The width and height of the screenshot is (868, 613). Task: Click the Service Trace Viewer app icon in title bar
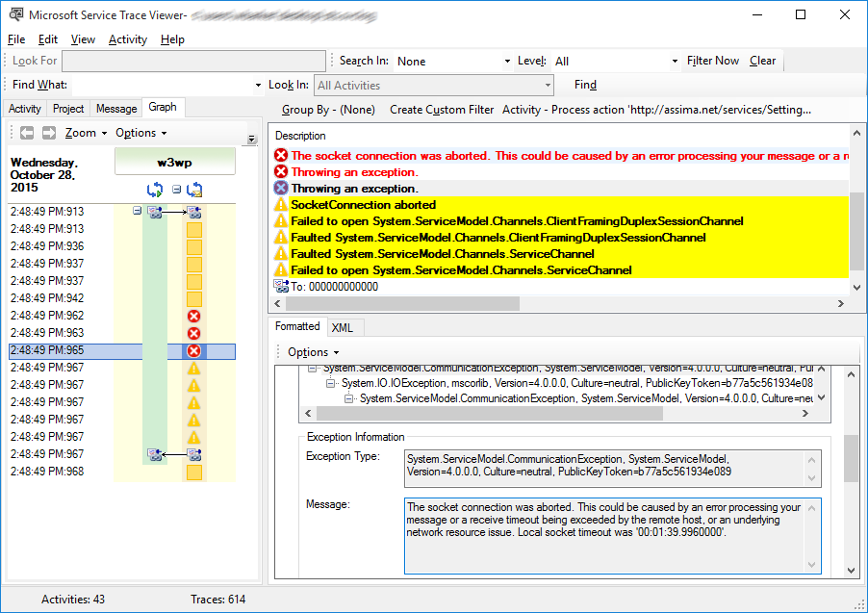(16, 14)
